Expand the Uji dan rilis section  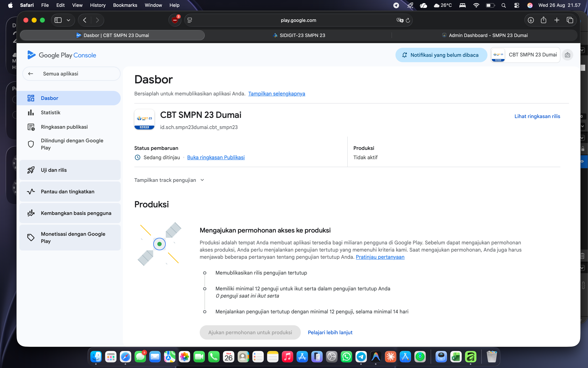(x=70, y=170)
